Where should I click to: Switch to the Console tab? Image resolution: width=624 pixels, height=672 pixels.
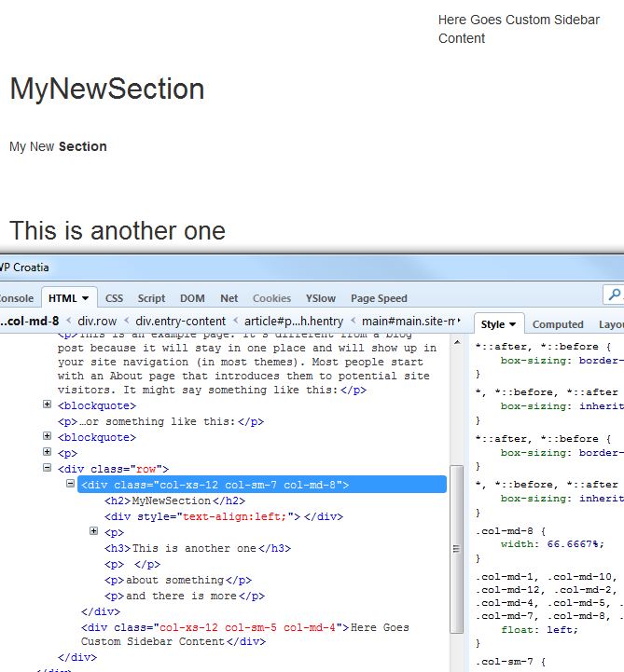[16, 298]
